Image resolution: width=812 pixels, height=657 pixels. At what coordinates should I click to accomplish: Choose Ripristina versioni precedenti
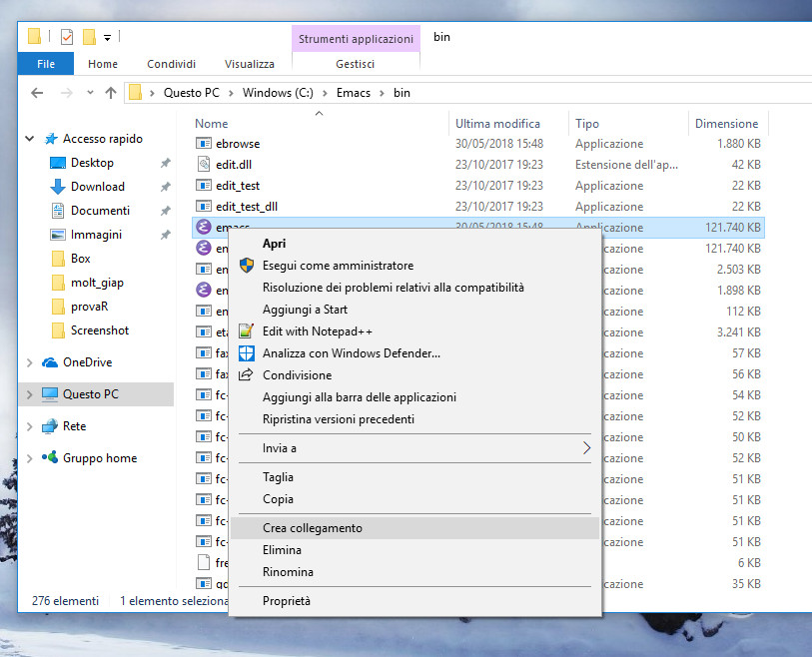tap(414, 419)
